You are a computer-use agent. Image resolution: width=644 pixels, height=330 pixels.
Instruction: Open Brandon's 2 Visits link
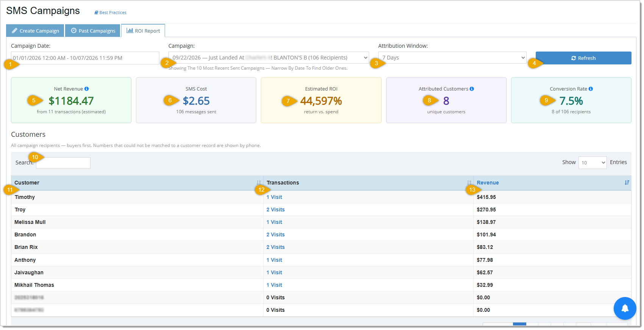click(x=276, y=235)
